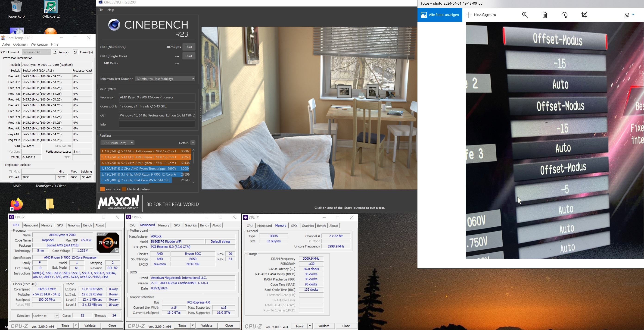644x330 pixels.
Task: Click the Identical System legend swatch
Action: pos(124,189)
